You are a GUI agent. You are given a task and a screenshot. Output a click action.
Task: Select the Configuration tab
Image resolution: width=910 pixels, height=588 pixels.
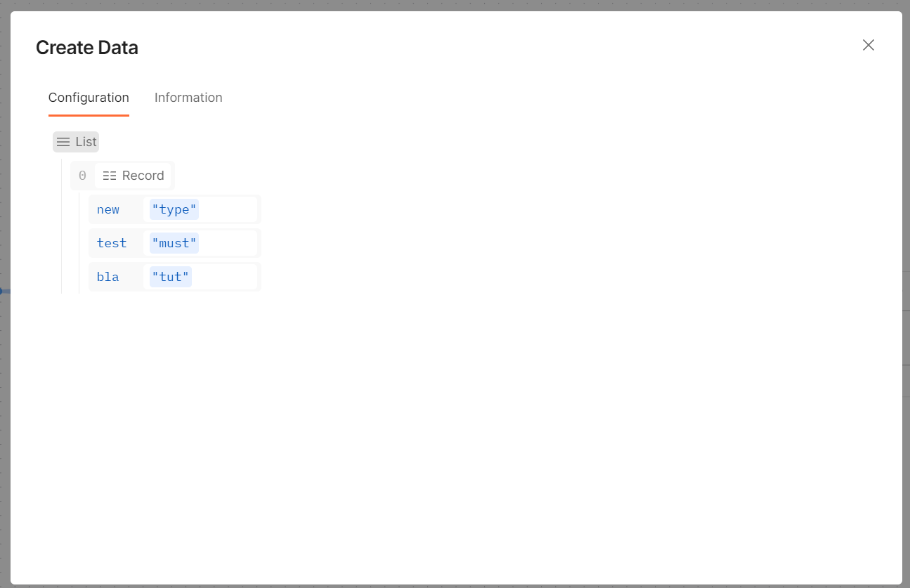click(89, 97)
